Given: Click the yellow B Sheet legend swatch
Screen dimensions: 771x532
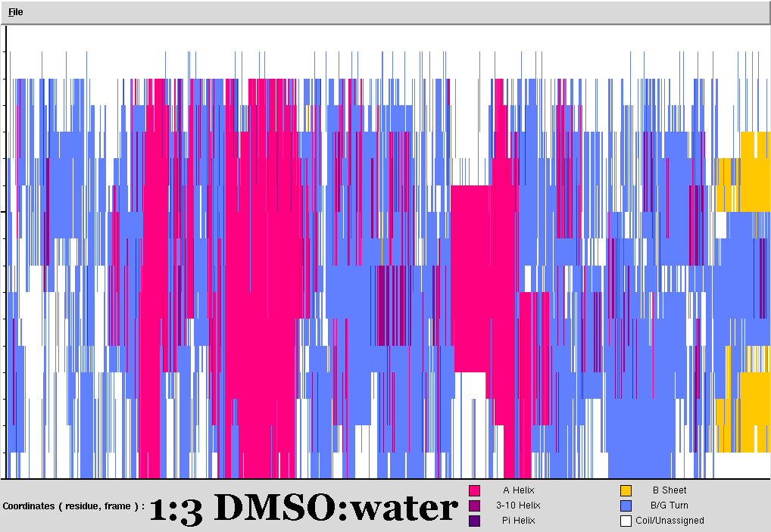Looking at the screenshot, I should [626, 490].
